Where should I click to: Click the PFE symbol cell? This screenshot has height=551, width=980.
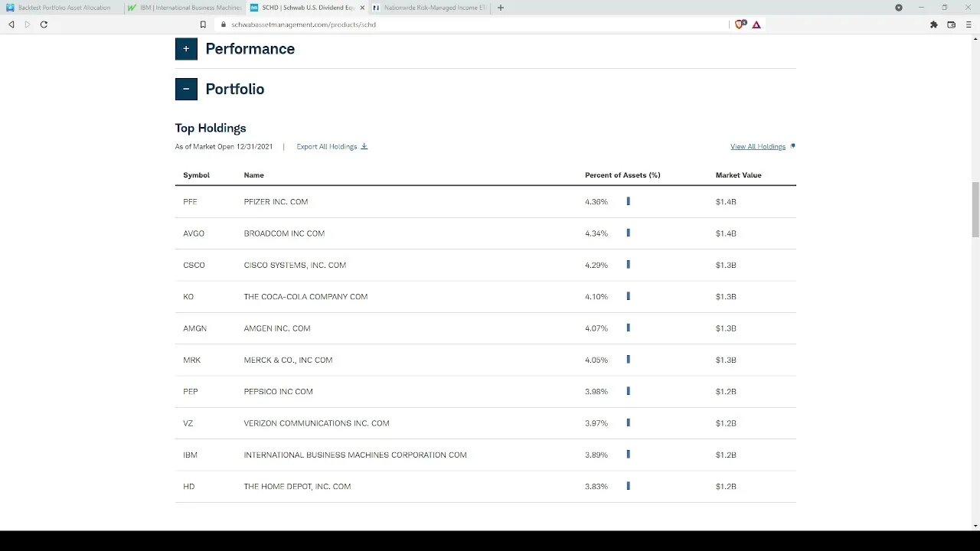[x=190, y=202]
